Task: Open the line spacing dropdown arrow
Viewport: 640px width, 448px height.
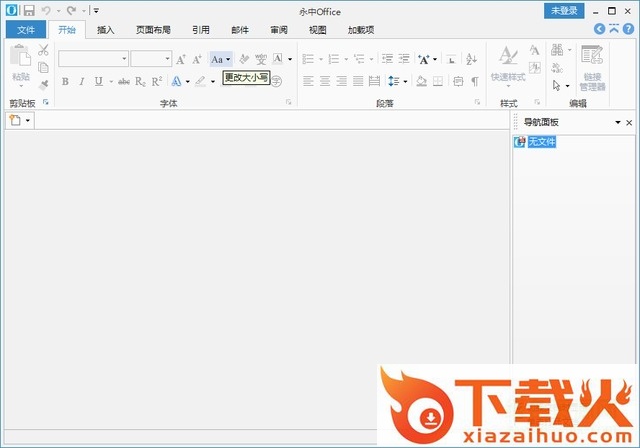Action: tap(405, 82)
